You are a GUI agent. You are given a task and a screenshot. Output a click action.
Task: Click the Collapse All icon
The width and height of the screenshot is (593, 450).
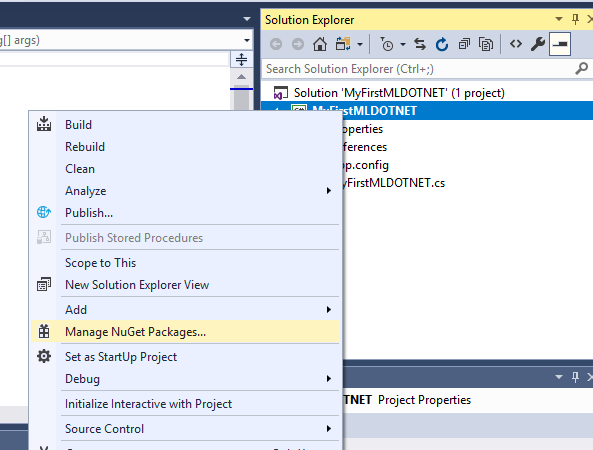(464, 44)
